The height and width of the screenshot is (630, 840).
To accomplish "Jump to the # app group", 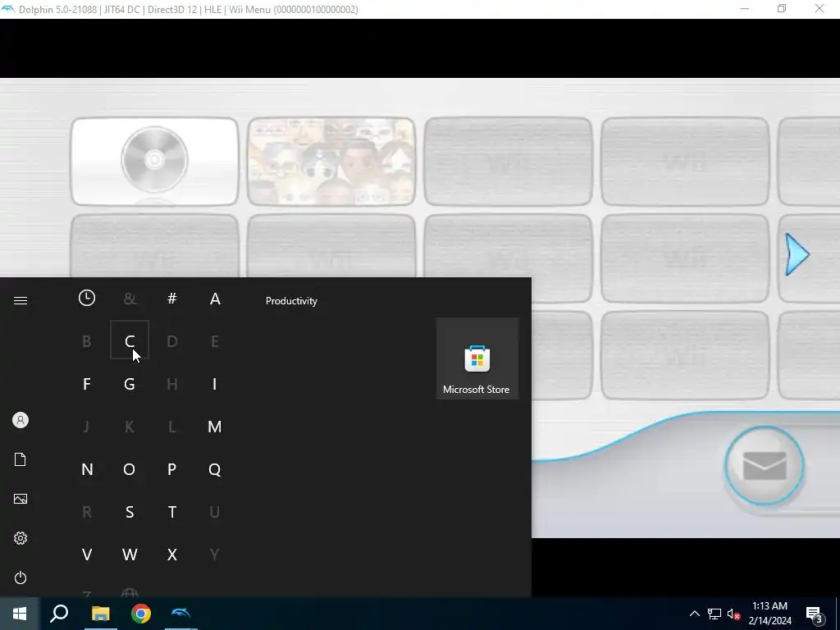I will click(x=172, y=299).
